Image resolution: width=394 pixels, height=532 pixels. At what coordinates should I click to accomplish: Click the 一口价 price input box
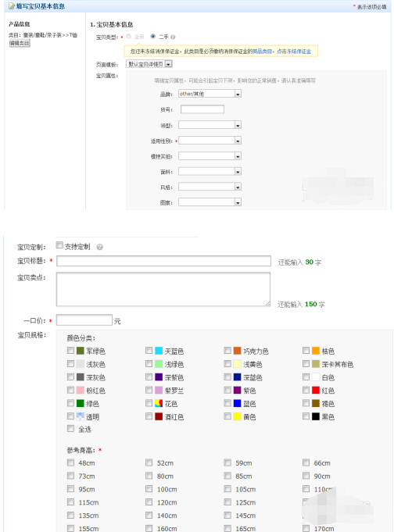(x=84, y=320)
